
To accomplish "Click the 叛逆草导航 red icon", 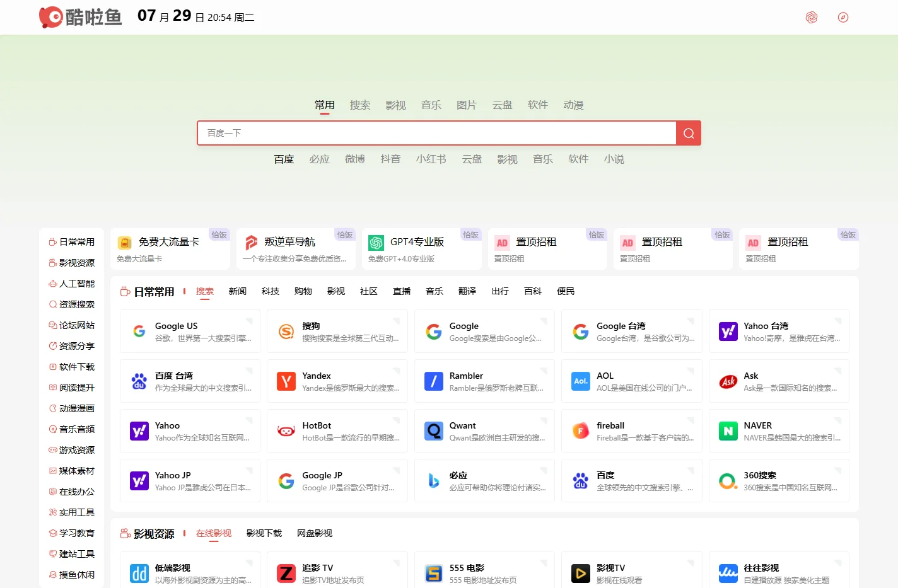I will [x=251, y=243].
